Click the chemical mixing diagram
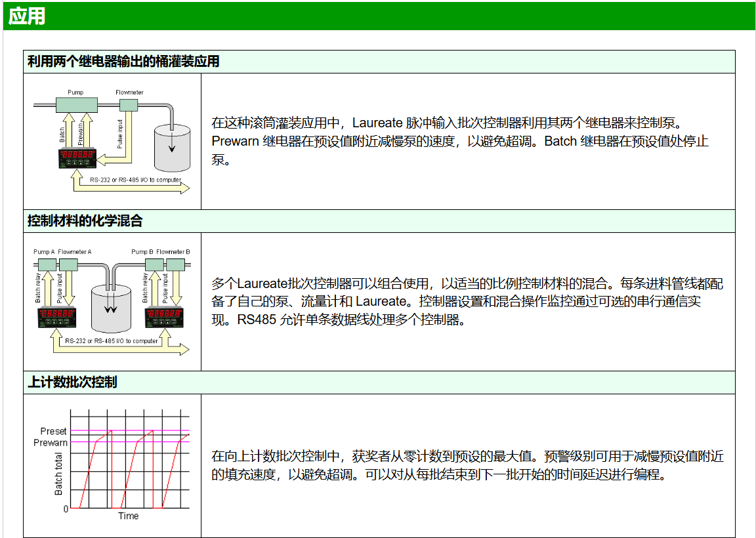This screenshot has width=756, height=538. [112, 302]
